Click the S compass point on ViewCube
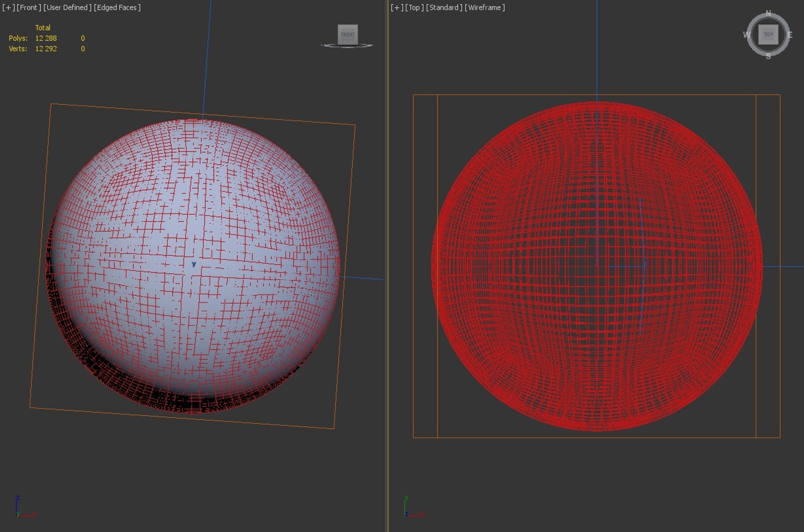This screenshot has height=532, width=804. point(768,56)
